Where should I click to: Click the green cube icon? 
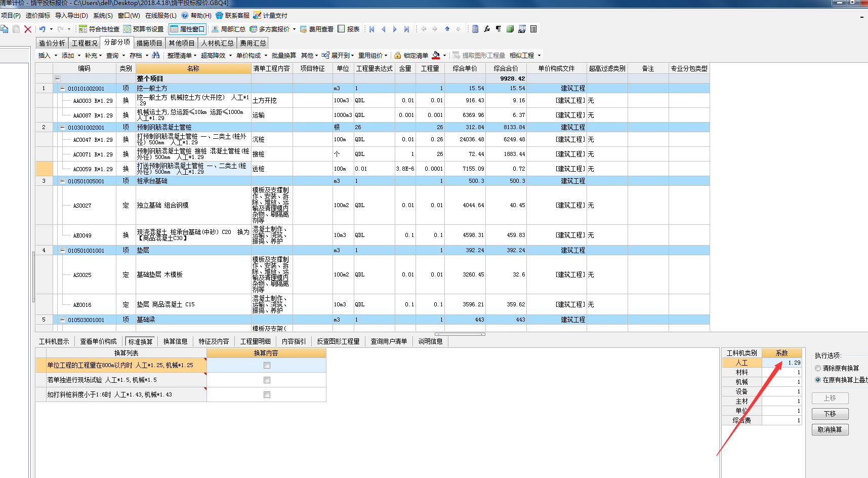click(x=510, y=29)
